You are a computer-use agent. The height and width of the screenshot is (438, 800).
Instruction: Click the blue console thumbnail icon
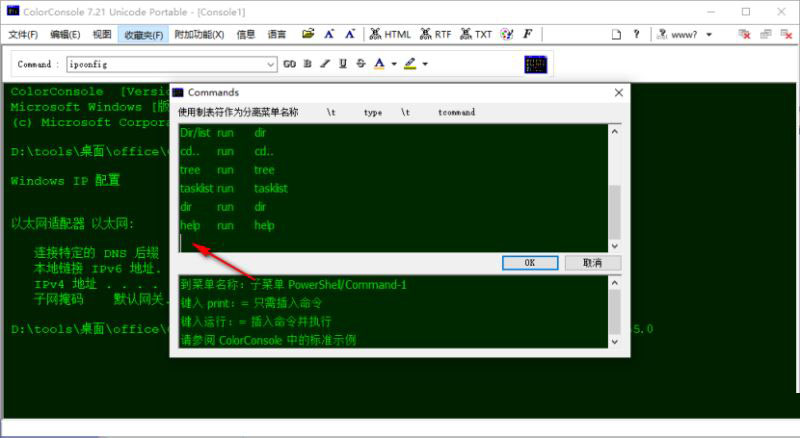(x=536, y=64)
